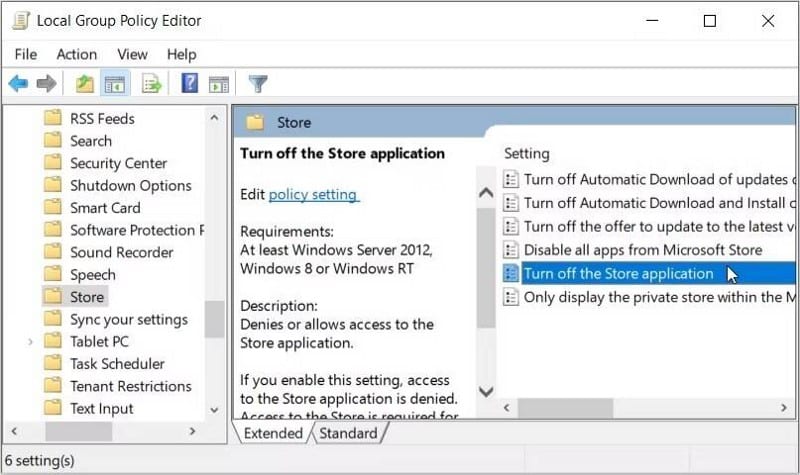Click the RSS Feeds folder icon
Screen dimensions: 800x475
53,118
